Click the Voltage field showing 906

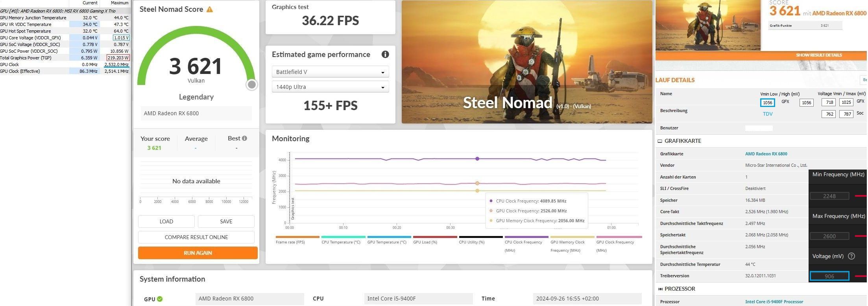(x=829, y=276)
